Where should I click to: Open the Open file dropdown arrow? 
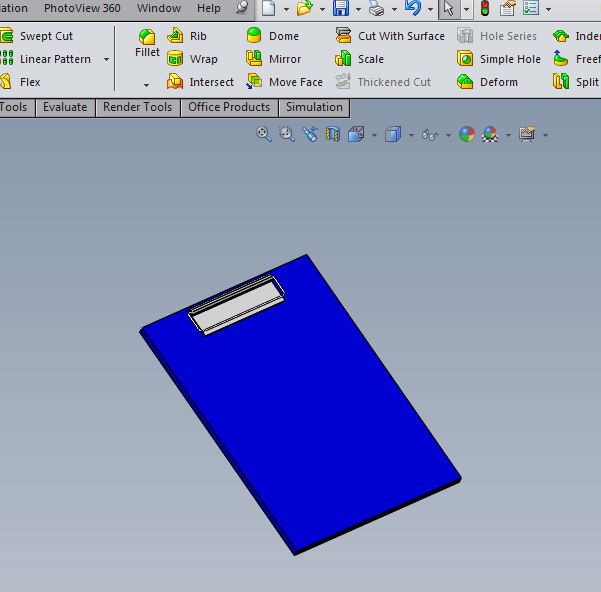(322, 9)
